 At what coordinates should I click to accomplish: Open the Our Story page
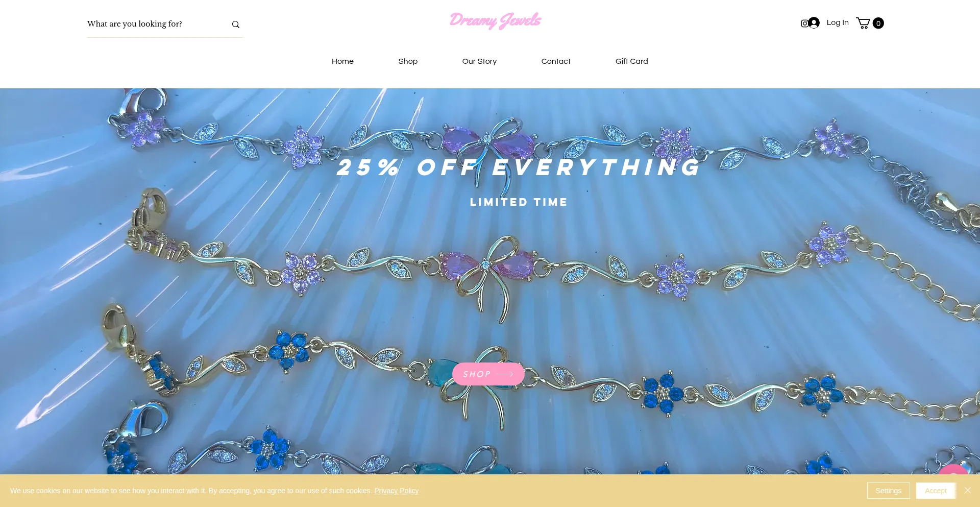click(x=479, y=61)
